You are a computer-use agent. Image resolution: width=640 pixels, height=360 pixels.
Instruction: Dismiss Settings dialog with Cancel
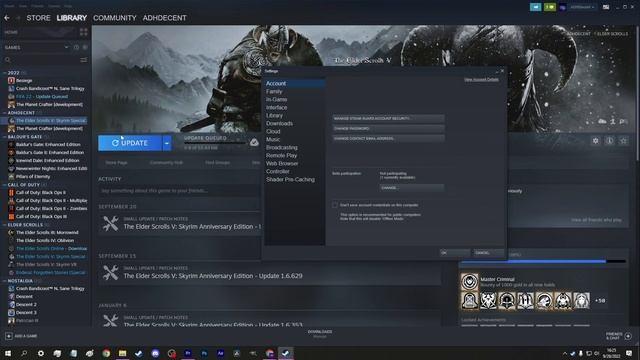coord(488,253)
